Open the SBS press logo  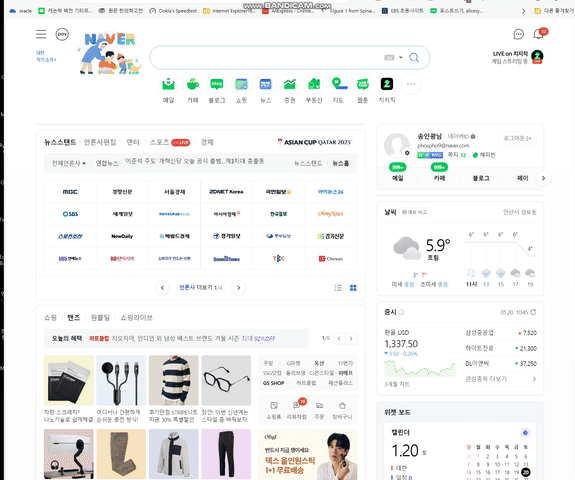pos(70,214)
